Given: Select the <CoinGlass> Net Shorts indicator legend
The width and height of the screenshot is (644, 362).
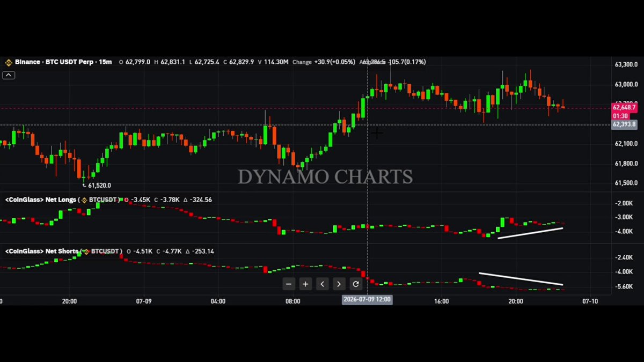Looking at the screenshot, I should click(42, 252).
